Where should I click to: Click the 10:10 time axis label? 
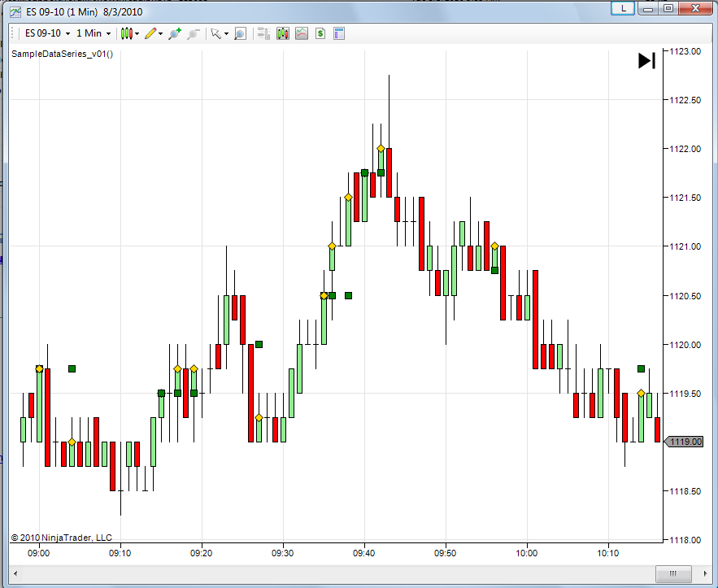(608, 553)
